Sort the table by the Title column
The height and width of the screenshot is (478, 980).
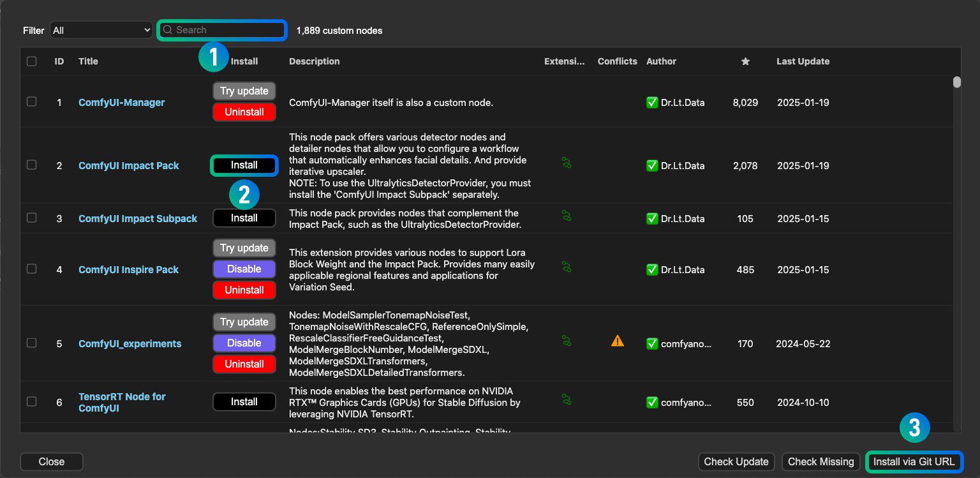[x=88, y=61]
